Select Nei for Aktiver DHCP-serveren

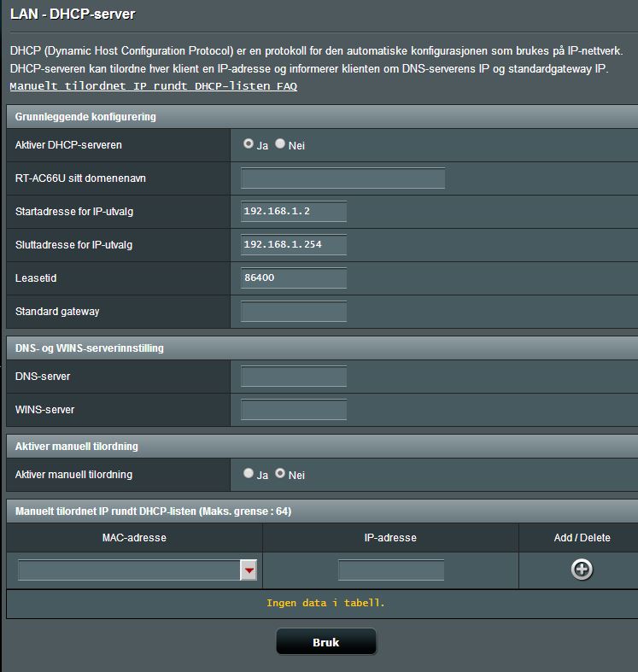click(x=280, y=143)
